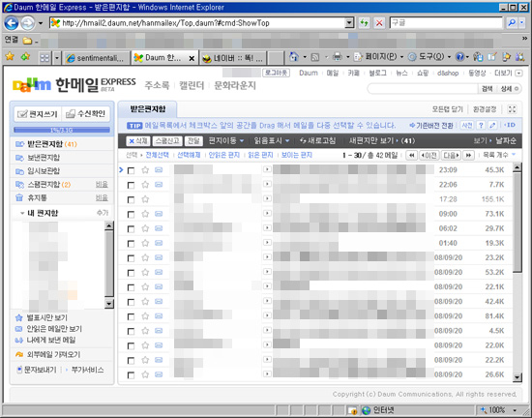Viewport: 532px width, 418px height.
Task: Click the 수신확인 button
Action: click(86, 114)
